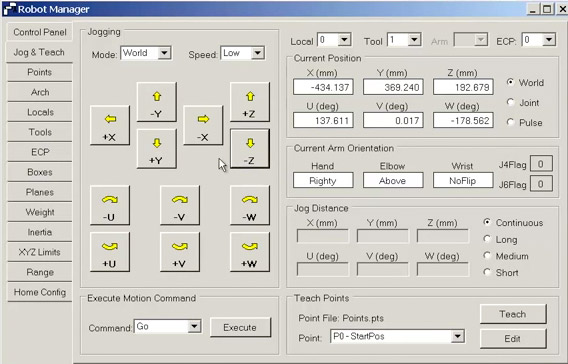Screen dimensions: 568x364
Task: Click the Hand orientation field showing Righty
Action: coord(323,180)
